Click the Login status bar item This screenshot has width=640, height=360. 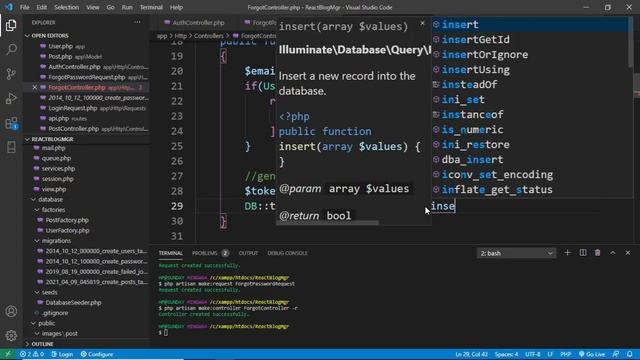[x=62, y=354]
